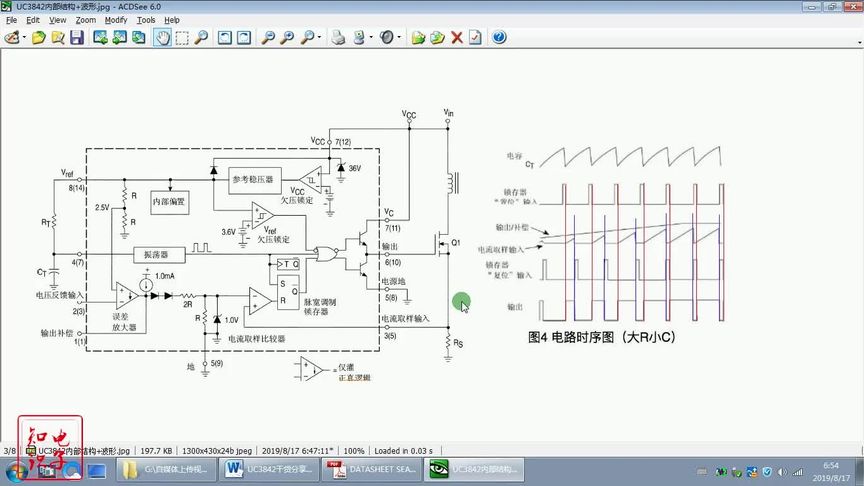Open help via the blue question mark
Viewport: 864px width, 486px height.
point(499,37)
